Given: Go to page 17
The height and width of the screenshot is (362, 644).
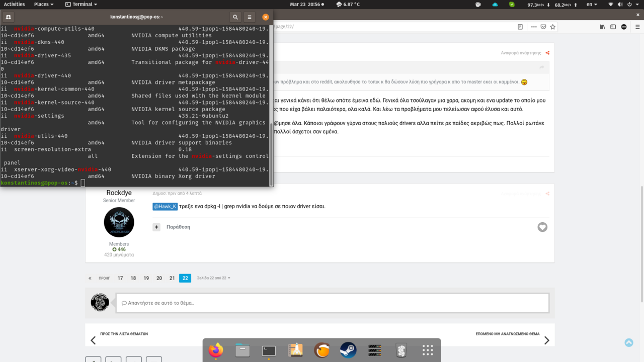Looking at the screenshot, I should 120,278.
